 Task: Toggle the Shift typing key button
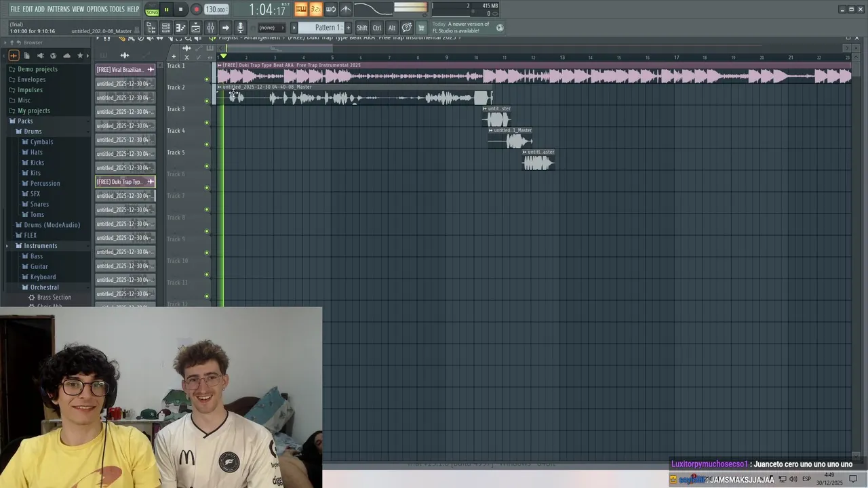click(362, 28)
